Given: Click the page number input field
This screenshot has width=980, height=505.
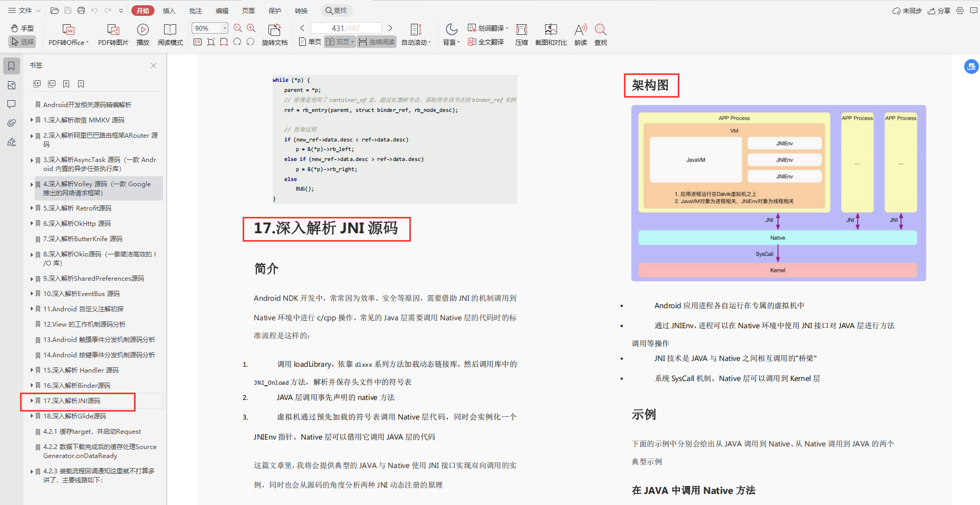Looking at the screenshot, I should (x=345, y=28).
